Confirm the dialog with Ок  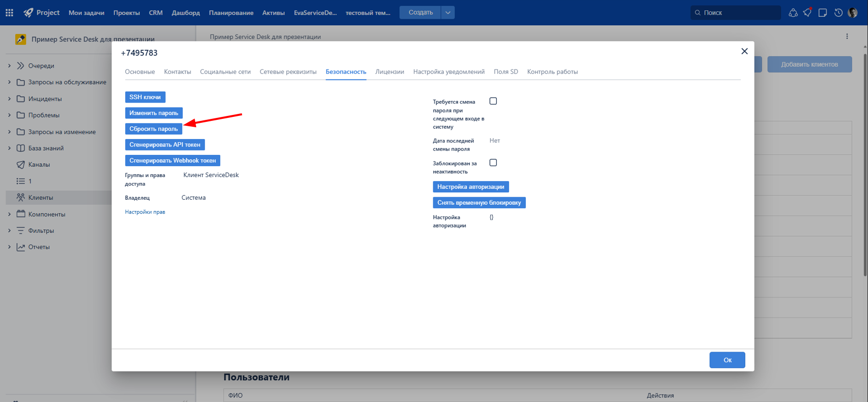727,360
